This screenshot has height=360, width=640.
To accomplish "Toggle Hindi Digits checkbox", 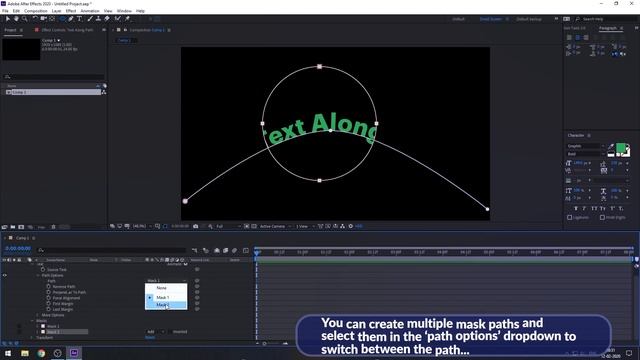I will 602,218.
